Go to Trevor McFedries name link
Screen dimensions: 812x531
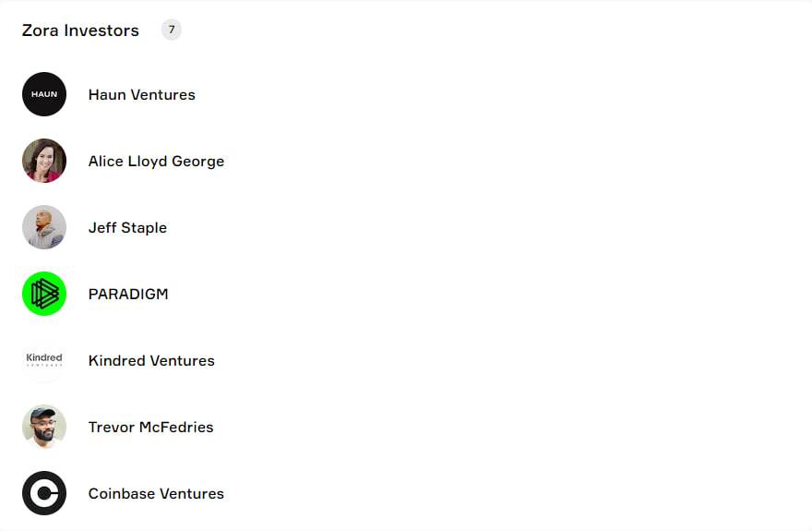pos(150,427)
